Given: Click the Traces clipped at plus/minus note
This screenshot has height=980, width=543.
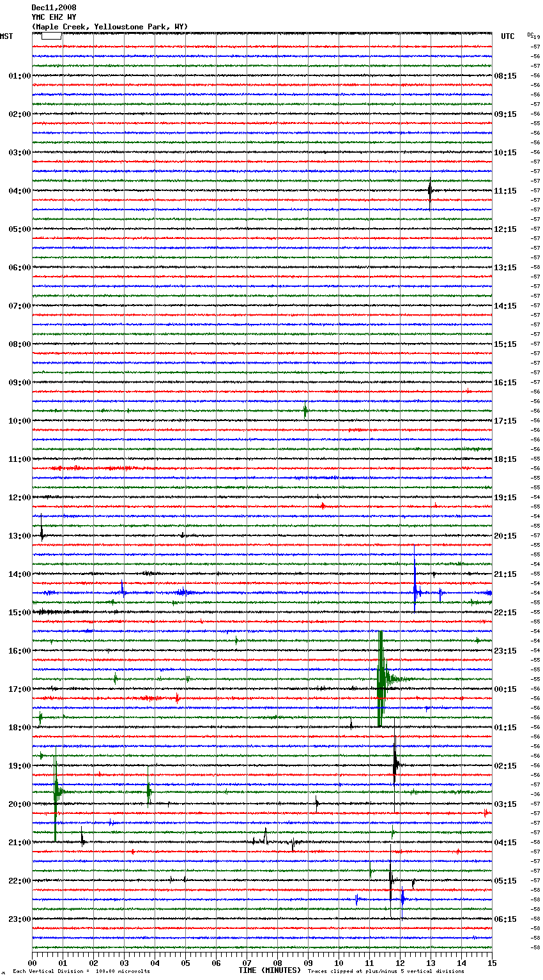Looking at the screenshot, I should (386, 971).
